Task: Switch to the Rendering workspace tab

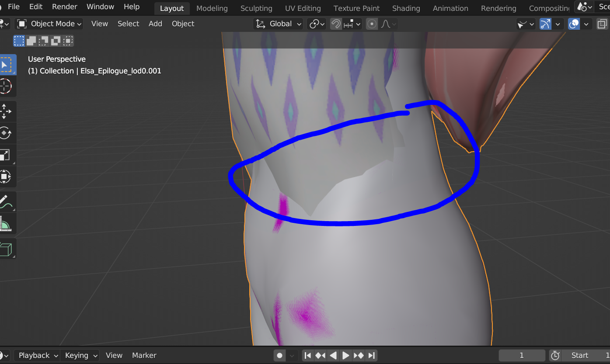Action: pyautogui.click(x=498, y=8)
